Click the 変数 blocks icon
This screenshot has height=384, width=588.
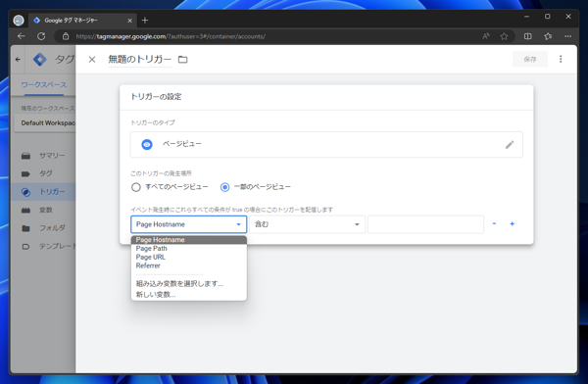(x=25, y=211)
